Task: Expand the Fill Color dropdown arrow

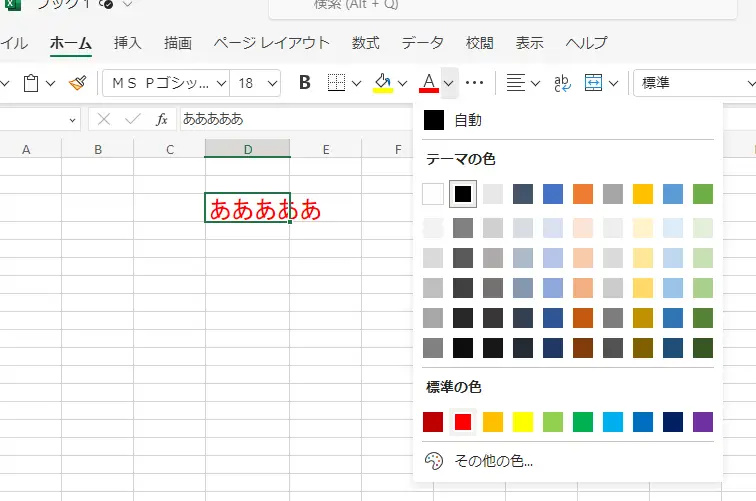Action: pos(403,83)
